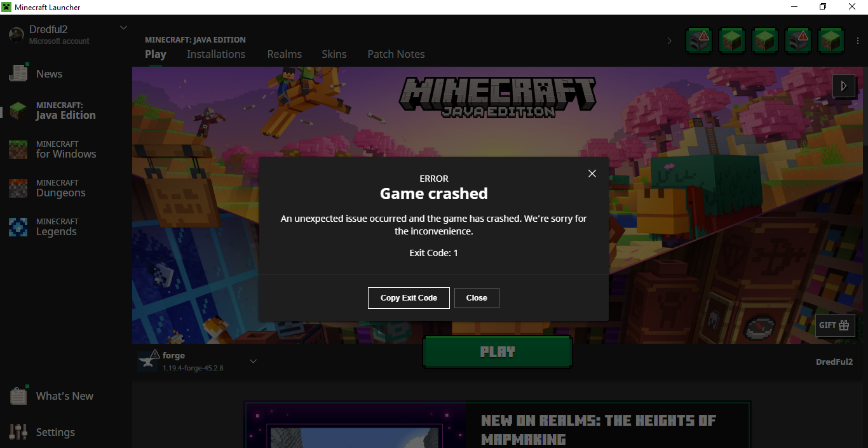Switch to the Play tab

[x=156, y=54]
